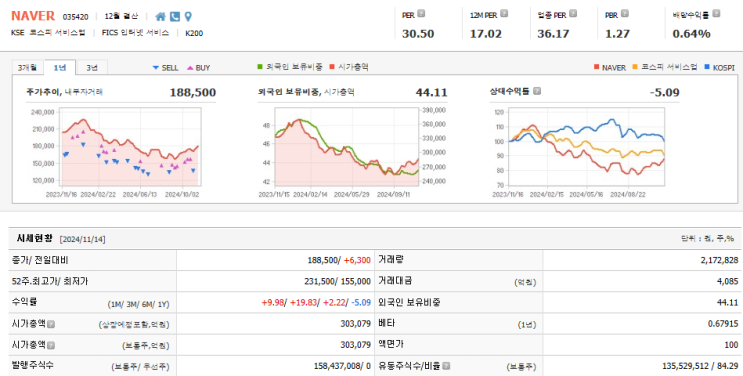Switch chart period to 3년 tab
Viewport: 743px width, 376px height.
tap(92, 67)
